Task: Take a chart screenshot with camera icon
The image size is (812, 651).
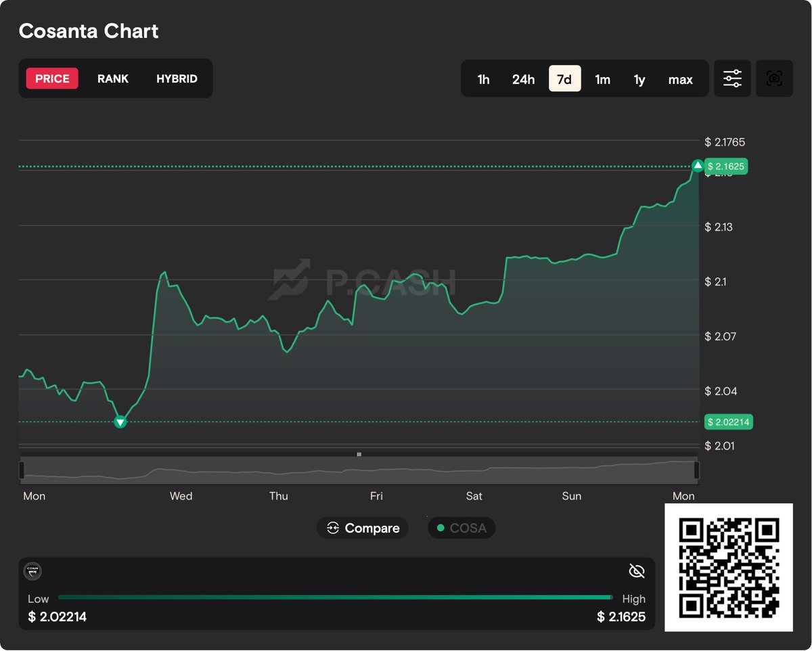Action: pyautogui.click(x=774, y=78)
